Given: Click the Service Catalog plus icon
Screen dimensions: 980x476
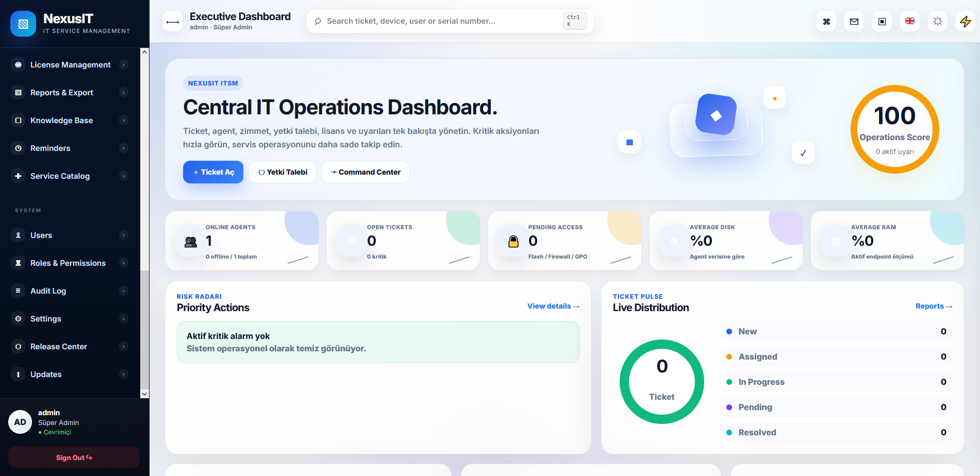Looking at the screenshot, I should click(x=18, y=176).
